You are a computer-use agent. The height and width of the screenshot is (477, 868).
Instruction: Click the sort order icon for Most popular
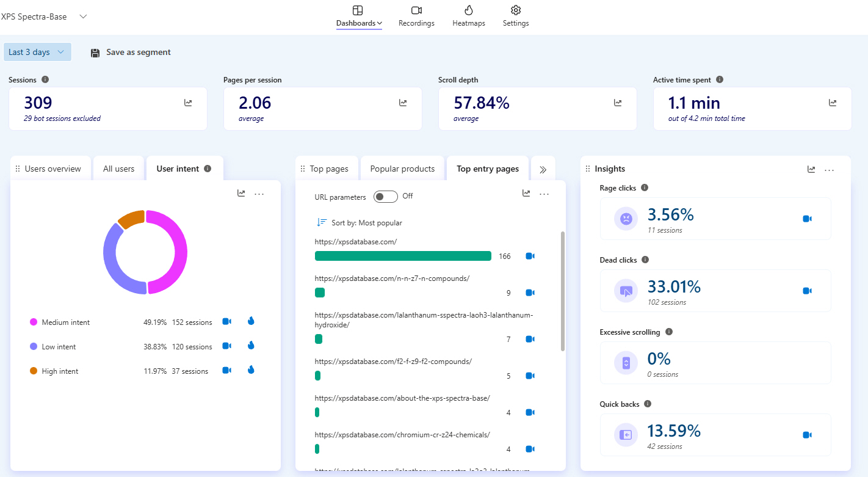(321, 222)
